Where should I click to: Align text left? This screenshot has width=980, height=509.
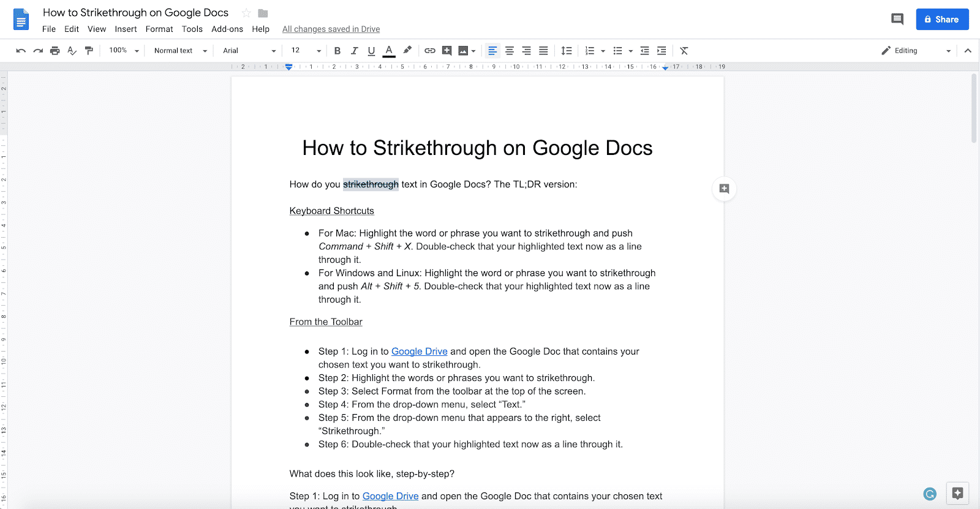(x=492, y=51)
